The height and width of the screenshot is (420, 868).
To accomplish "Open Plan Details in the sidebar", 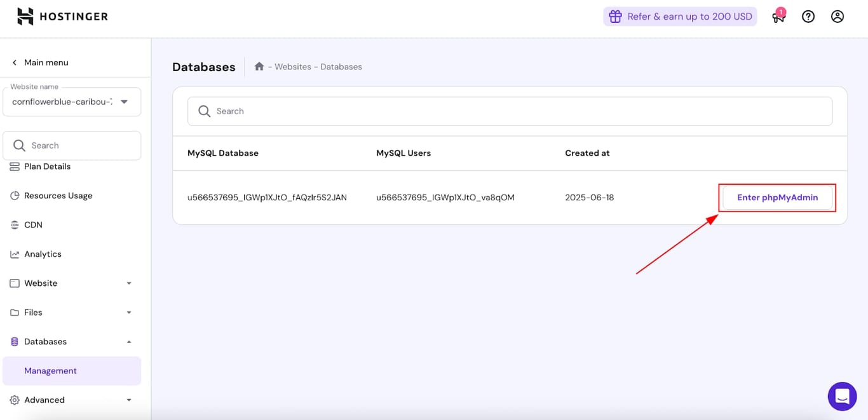I will coord(47,166).
